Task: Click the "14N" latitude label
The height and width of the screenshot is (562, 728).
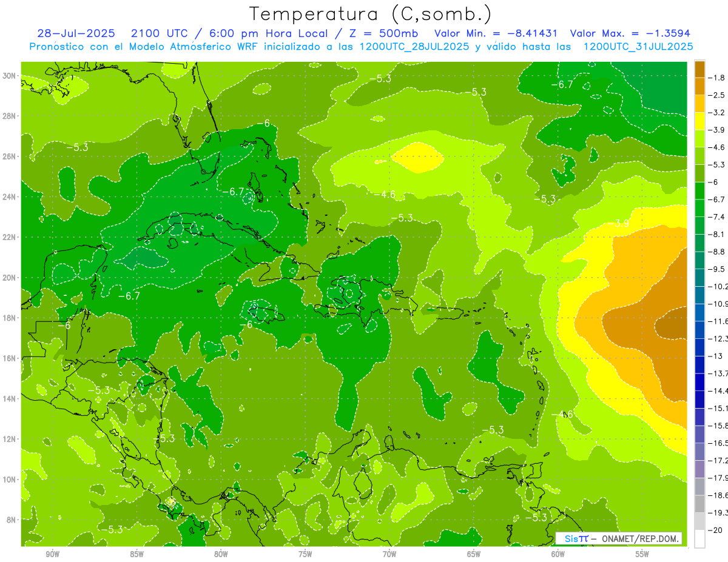Action: 9,398
